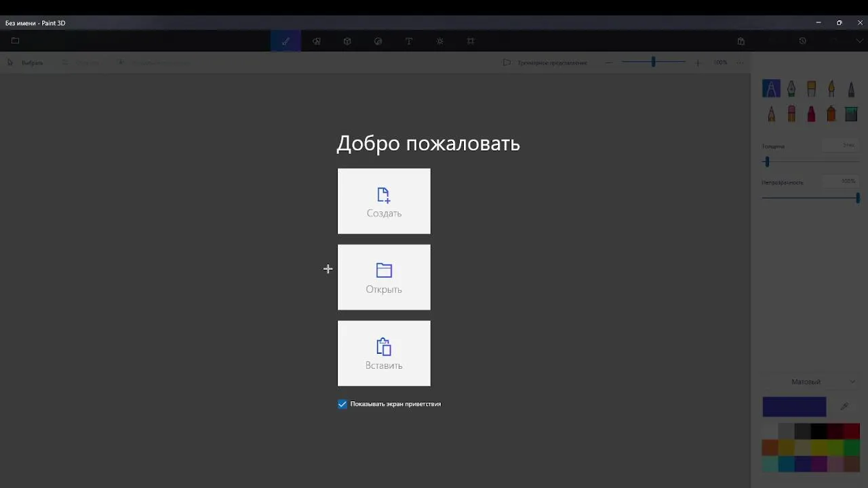
Task: Choose the Spray can brush
Action: (831, 113)
